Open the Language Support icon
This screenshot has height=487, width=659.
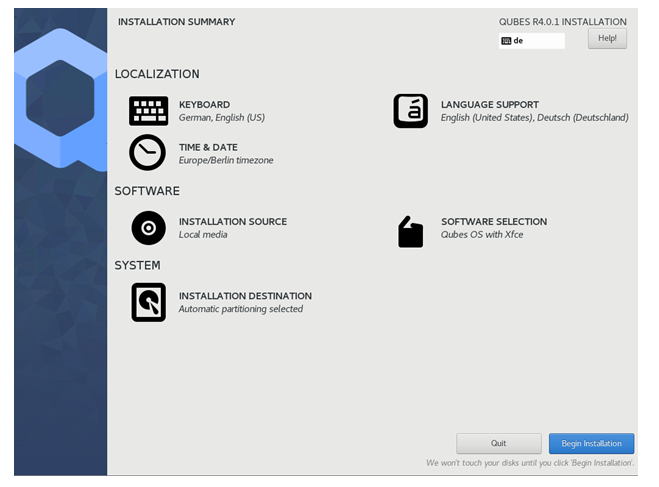point(411,111)
